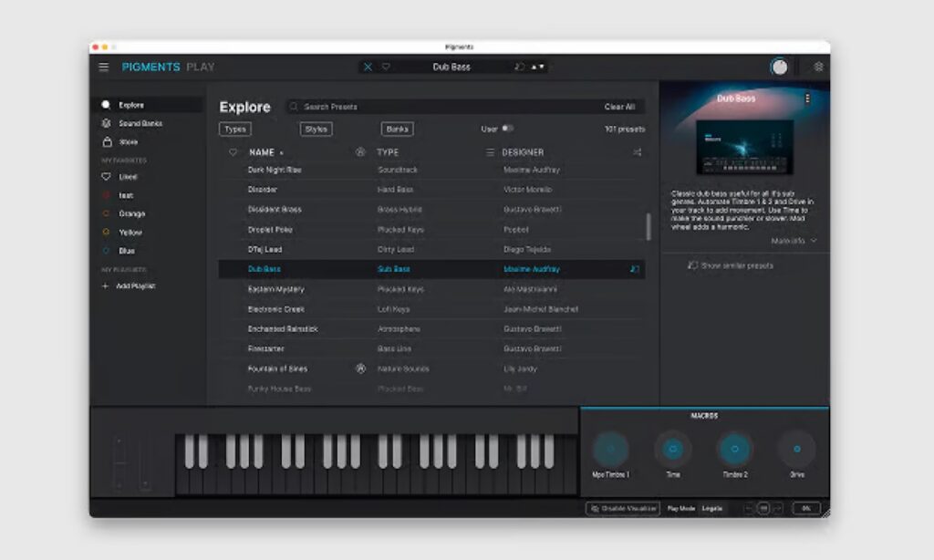Click the Dub Bass preview thumbnail image
Image resolution: width=934 pixels, height=560 pixels.
(x=744, y=147)
